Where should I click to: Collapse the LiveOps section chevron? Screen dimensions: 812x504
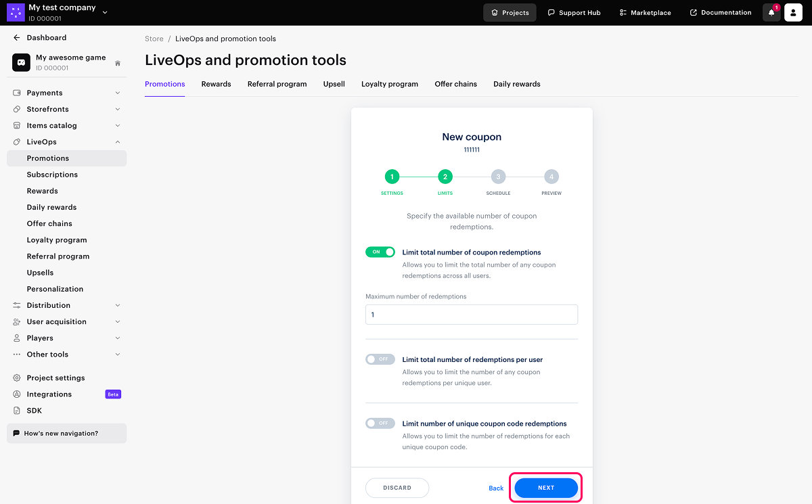click(118, 142)
